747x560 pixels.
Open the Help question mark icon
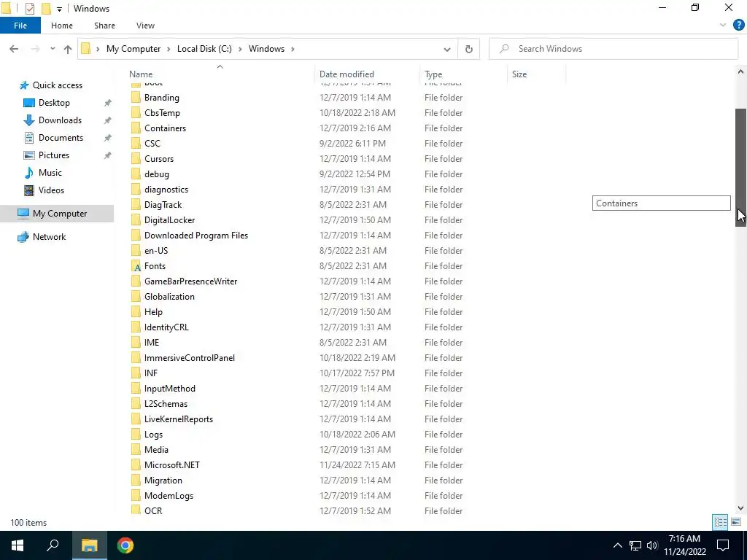coord(738,26)
